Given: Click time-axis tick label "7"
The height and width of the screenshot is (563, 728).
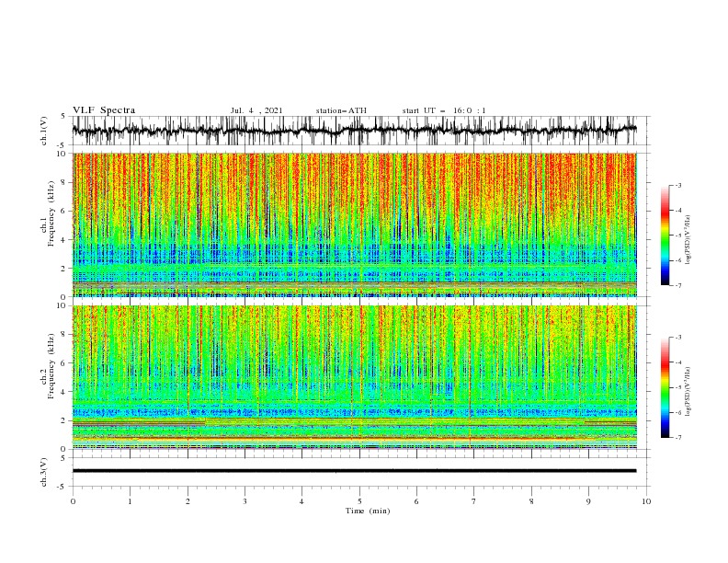Looking at the screenshot, I should click(x=474, y=501).
